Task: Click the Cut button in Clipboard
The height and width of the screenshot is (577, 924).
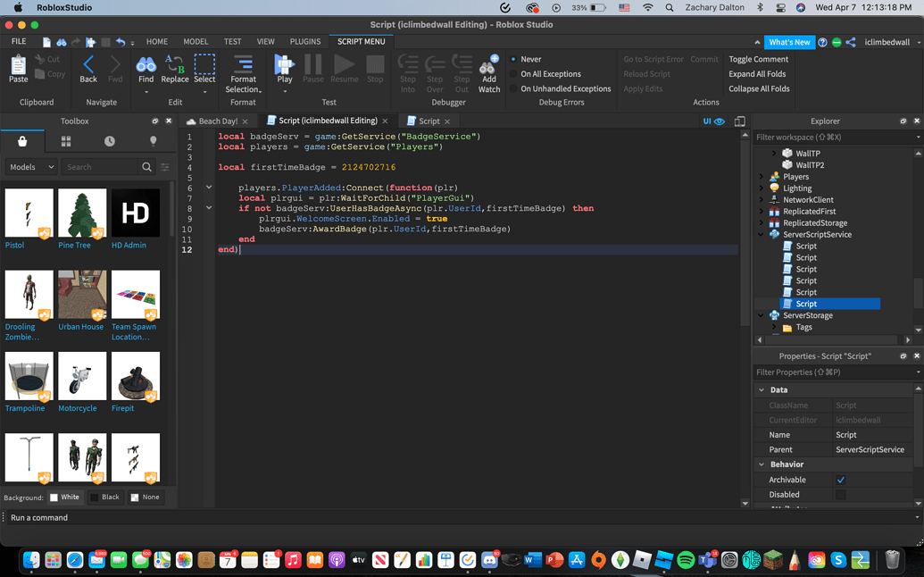Action: pos(47,59)
